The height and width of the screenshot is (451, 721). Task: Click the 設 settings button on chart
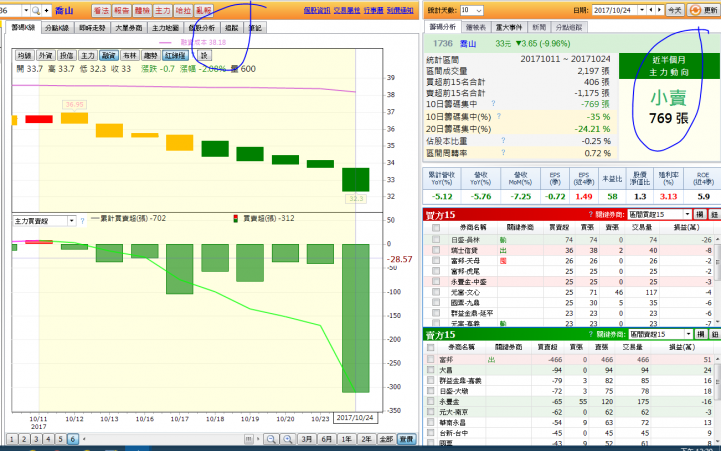204,56
